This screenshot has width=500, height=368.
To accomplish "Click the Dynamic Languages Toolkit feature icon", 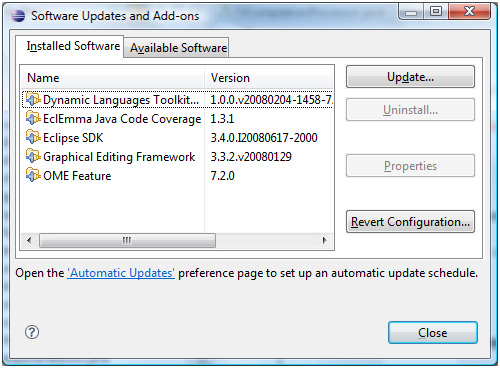I will click(x=33, y=99).
